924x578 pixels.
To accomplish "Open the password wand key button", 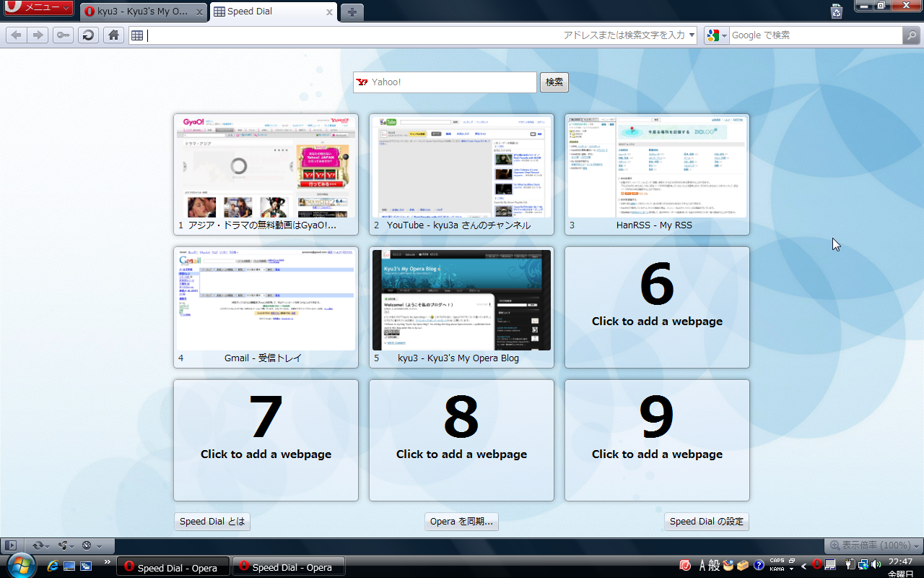I will point(64,35).
